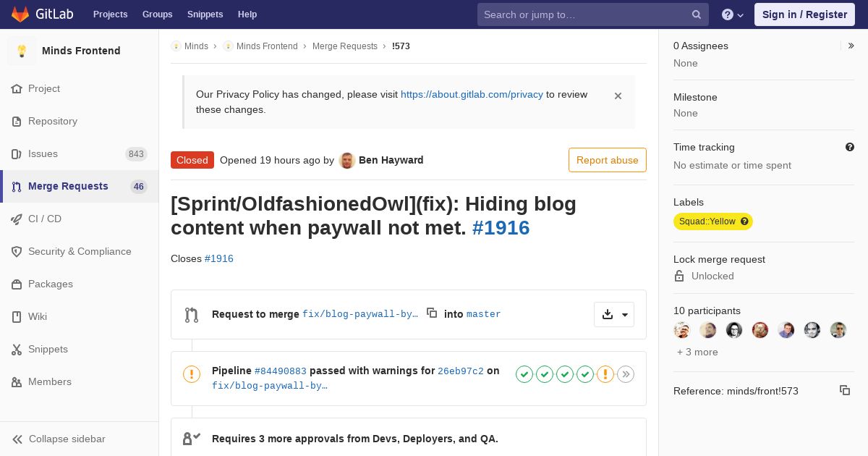The width and height of the screenshot is (868, 456).
Task: Click the time tracking help icon
Action: pos(850,147)
